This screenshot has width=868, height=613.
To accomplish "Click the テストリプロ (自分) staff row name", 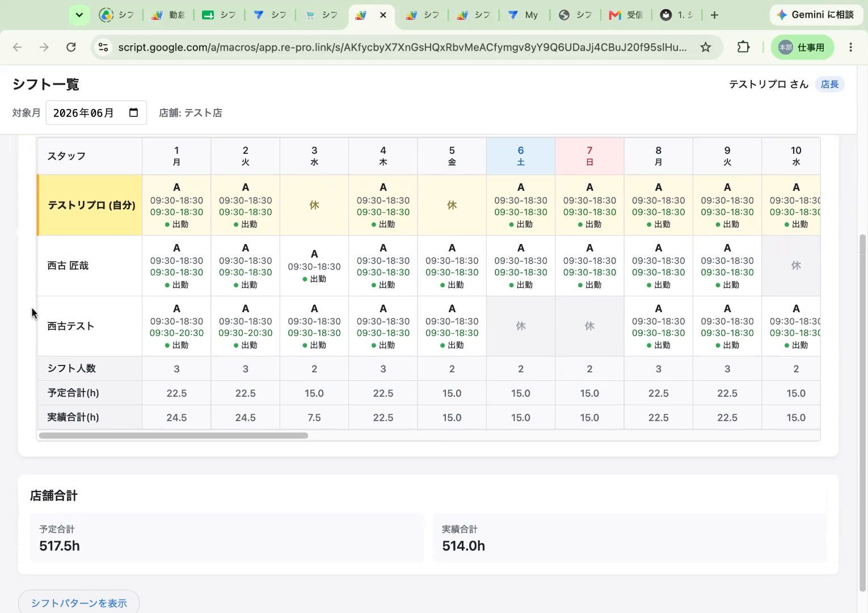I will coord(91,205).
